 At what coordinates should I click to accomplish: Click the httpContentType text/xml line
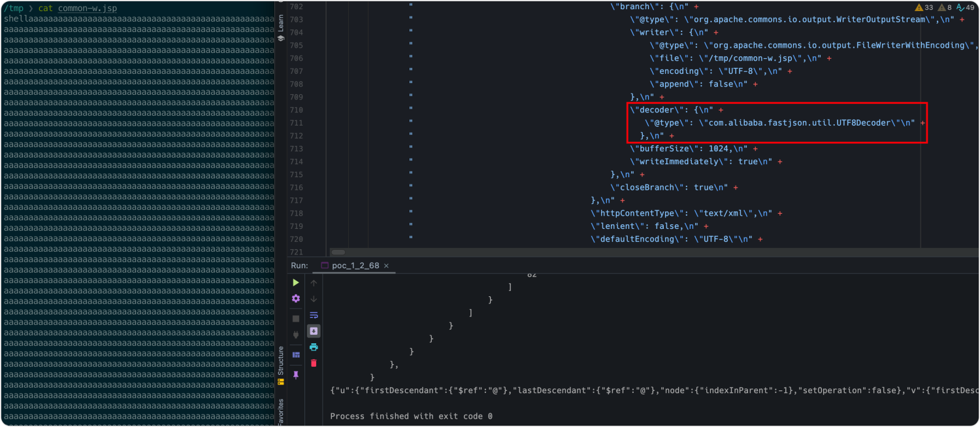(x=687, y=213)
